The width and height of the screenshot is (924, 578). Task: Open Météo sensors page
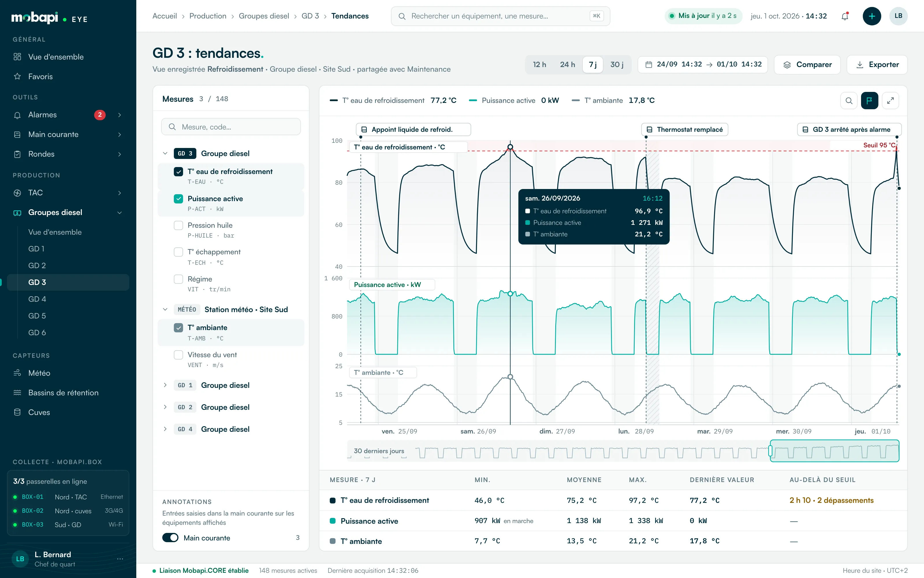click(x=68, y=373)
